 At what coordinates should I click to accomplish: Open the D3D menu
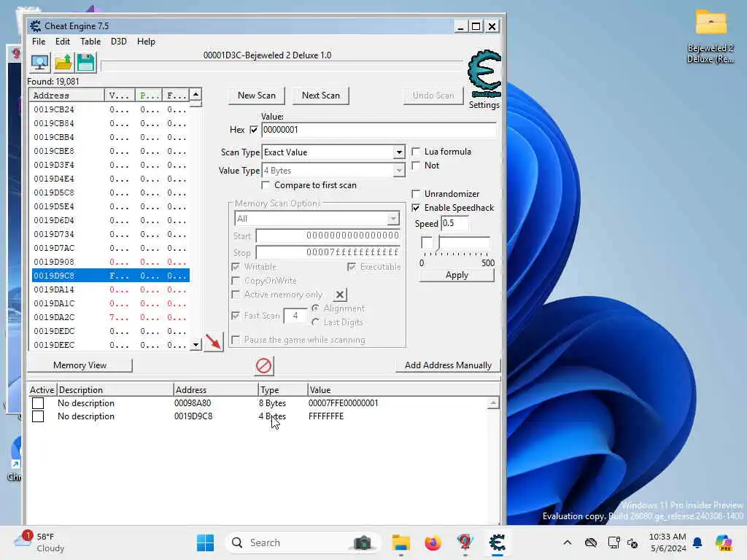[119, 42]
